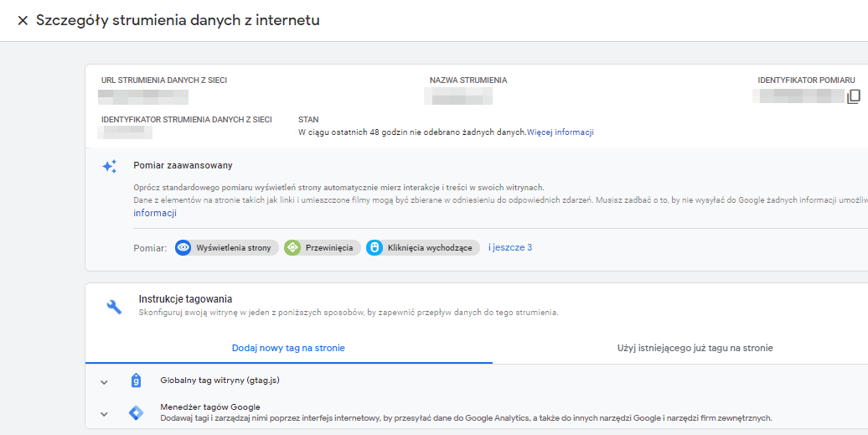
Task: Open the informacji link under Pomiar zaawansowany
Action: pos(155,213)
